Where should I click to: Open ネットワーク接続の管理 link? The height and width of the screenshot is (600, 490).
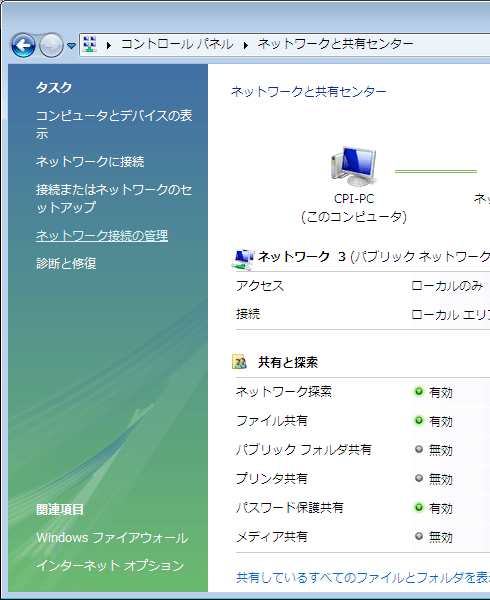pyautogui.click(x=102, y=235)
